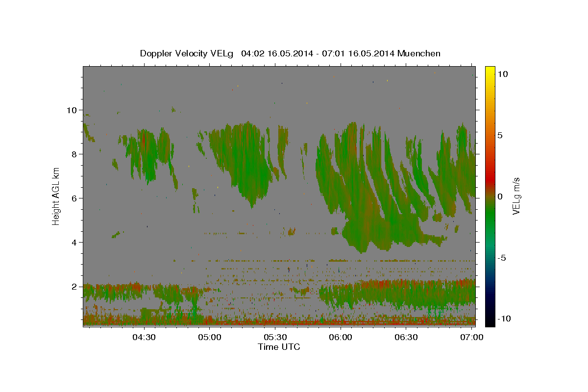Click the 05:00 time axis label
The height and width of the screenshot is (392, 588).
point(210,337)
